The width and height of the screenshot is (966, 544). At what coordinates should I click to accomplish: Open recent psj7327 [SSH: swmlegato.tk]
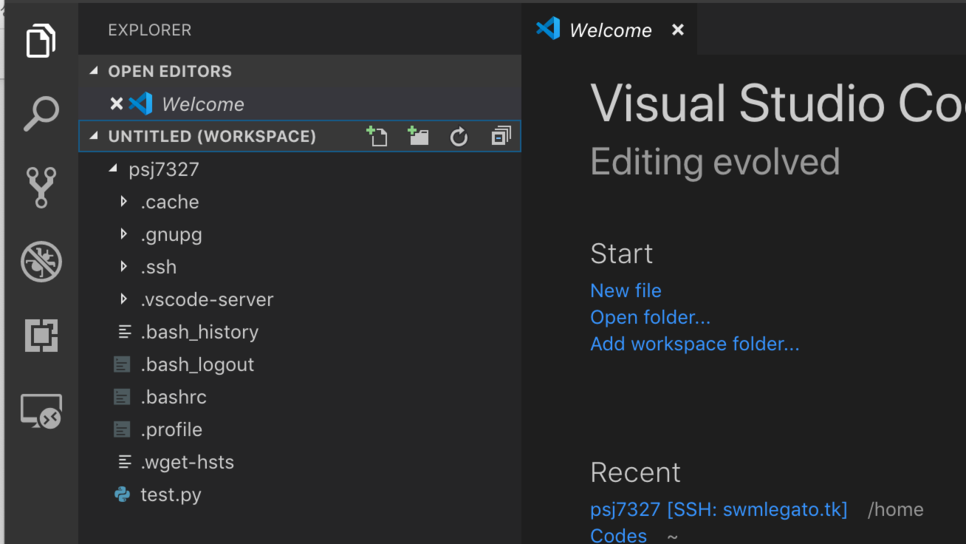point(718,509)
